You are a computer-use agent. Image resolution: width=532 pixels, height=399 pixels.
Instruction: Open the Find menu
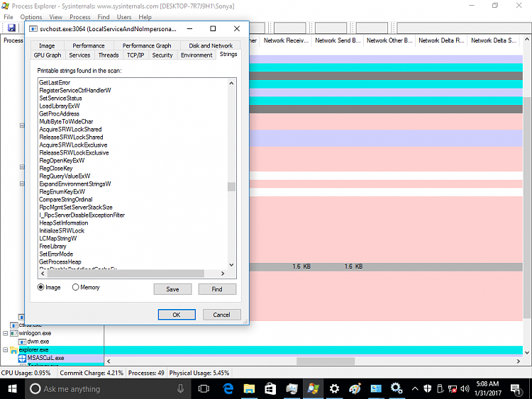click(x=104, y=17)
